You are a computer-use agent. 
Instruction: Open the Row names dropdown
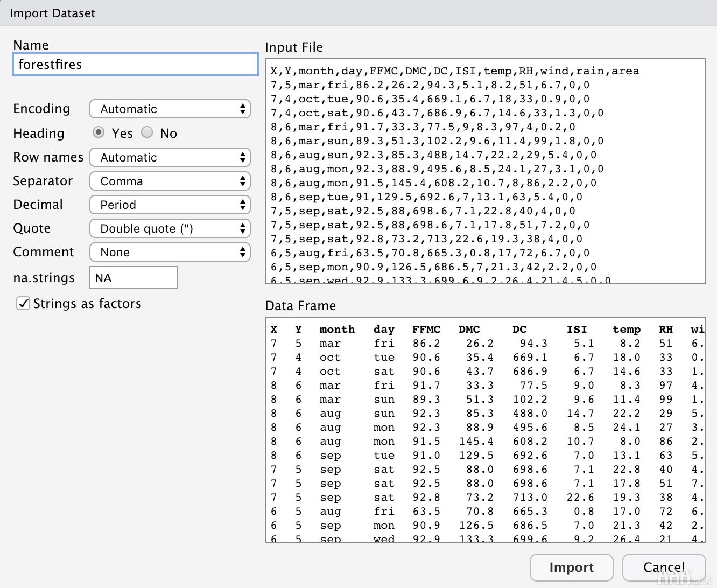tap(170, 158)
